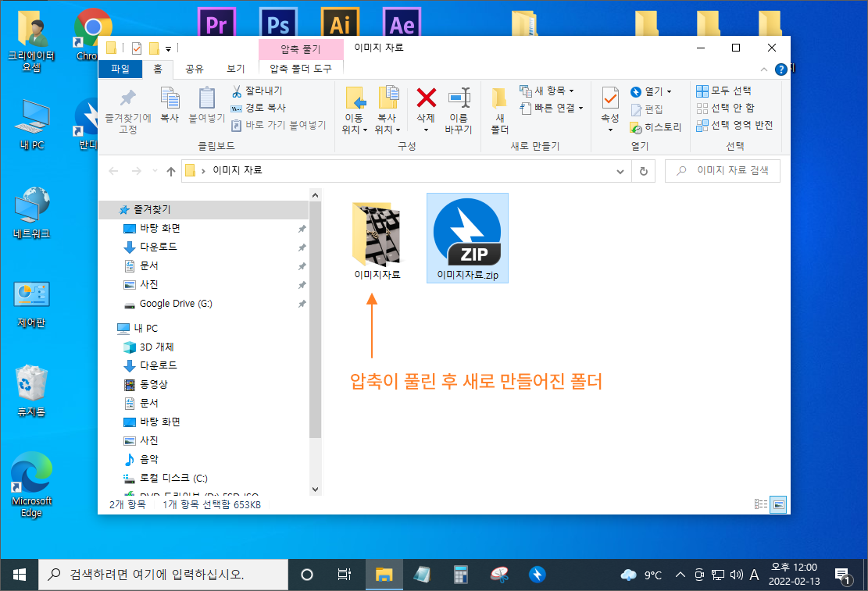This screenshot has width=868, height=591.
Task: Click the Task View taskbar button
Action: point(345,575)
